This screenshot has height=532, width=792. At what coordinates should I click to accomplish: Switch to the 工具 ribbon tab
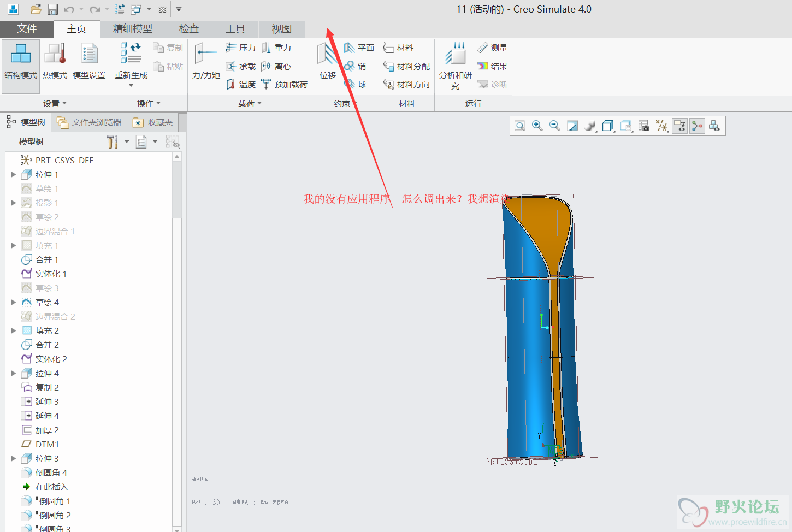pos(235,29)
